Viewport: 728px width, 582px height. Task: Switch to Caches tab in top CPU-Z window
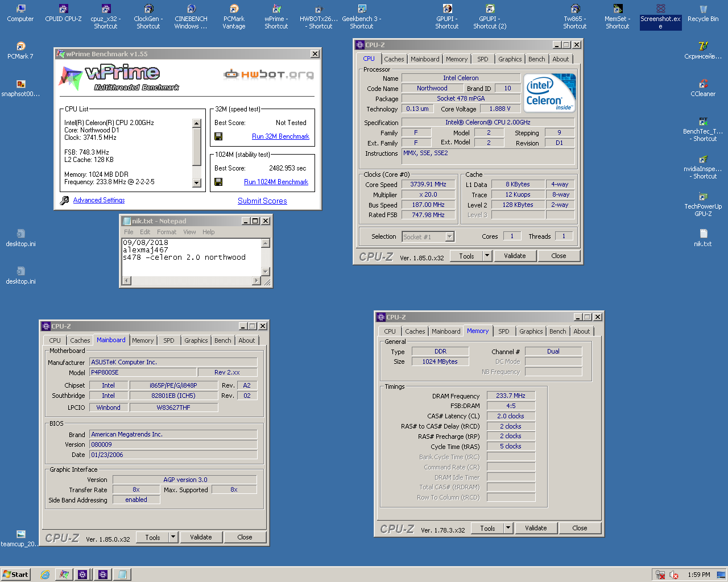(x=394, y=59)
